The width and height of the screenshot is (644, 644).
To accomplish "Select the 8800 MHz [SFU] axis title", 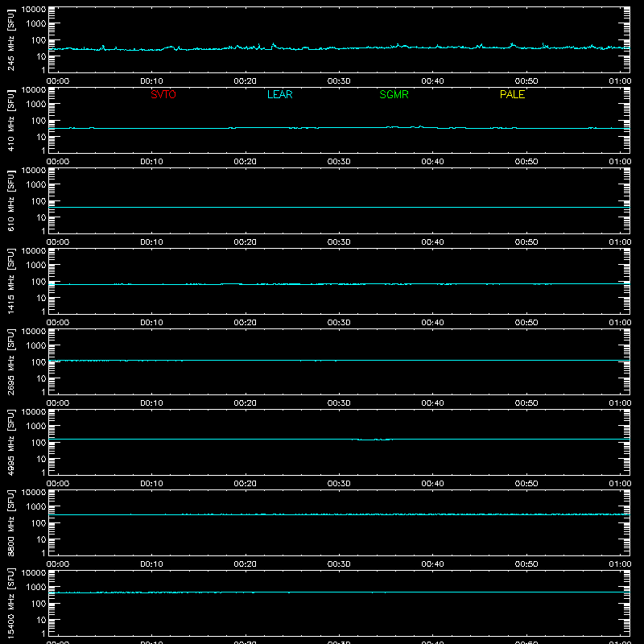I will [10, 523].
